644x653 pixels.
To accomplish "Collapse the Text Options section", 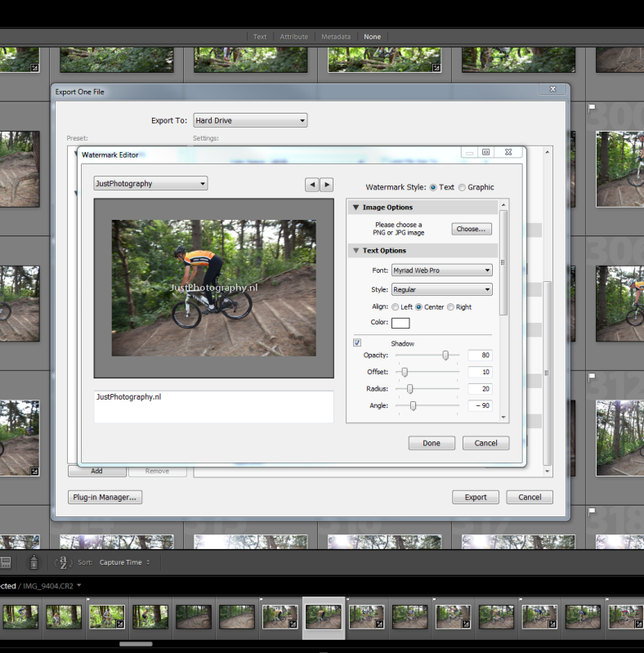I will tap(356, 251).
